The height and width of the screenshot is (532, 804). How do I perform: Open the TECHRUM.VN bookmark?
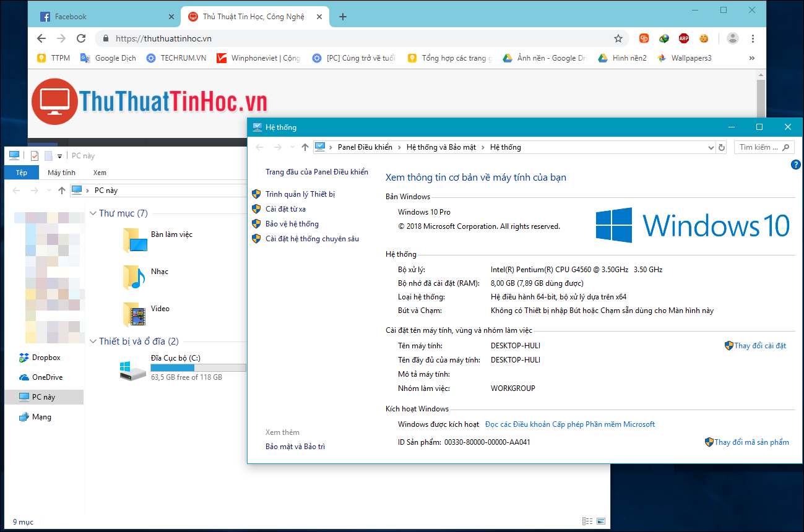tap(176, 58)
